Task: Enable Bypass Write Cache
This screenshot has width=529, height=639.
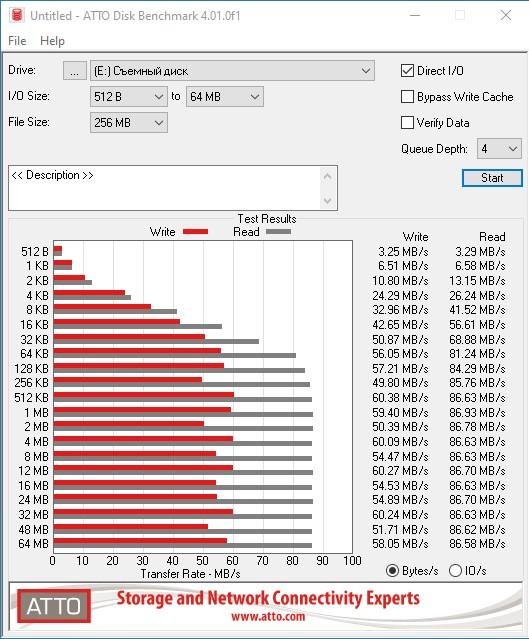Action: click(407, 97)
